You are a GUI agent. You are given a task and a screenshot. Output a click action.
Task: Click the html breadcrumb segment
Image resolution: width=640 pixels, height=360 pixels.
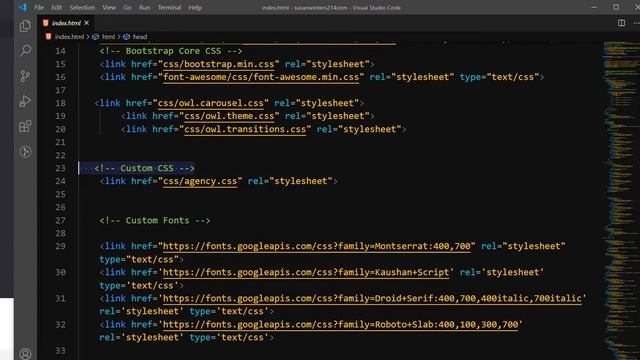coord(108,37)
